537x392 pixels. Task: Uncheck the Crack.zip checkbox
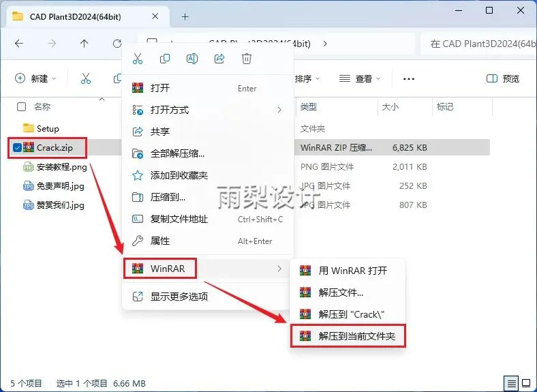coord(17,148)
